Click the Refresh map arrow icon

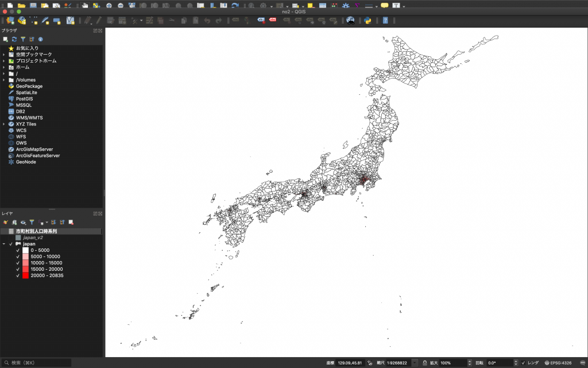[x=235, y=5]
